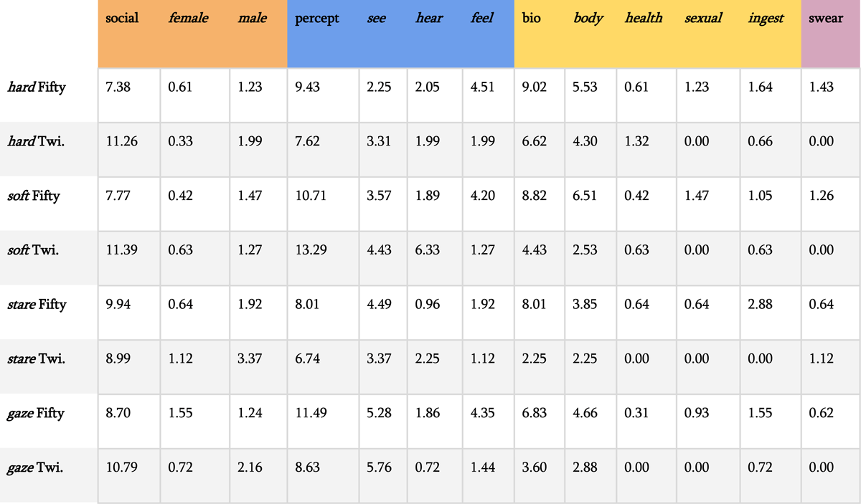Click the 13.29 percept value cell
Viewport: 861px width, 504px height.
pos(310,250)
